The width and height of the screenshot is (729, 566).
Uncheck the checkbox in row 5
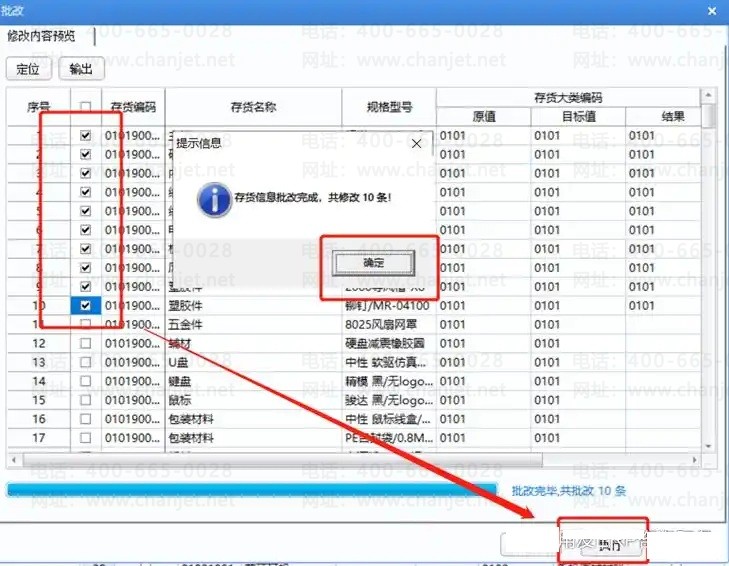coord(86,211)
